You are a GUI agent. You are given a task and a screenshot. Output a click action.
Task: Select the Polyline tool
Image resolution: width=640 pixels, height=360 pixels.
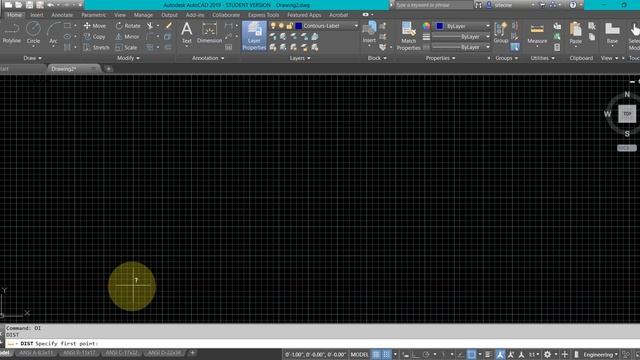pos(11,33)
